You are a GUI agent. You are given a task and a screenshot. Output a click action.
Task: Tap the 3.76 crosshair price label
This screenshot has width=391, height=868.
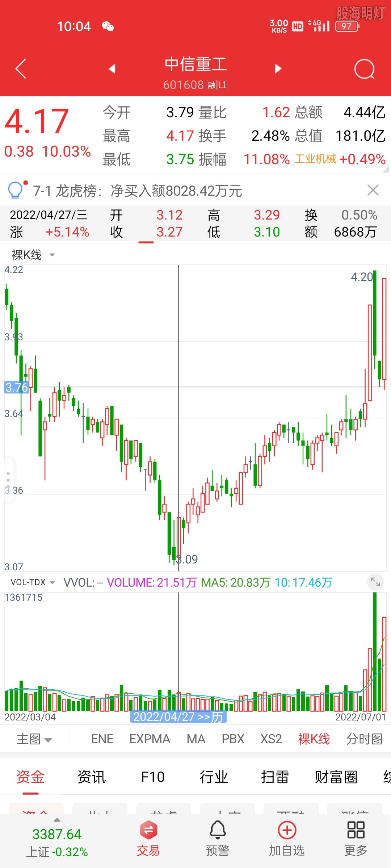coord(17,387)
